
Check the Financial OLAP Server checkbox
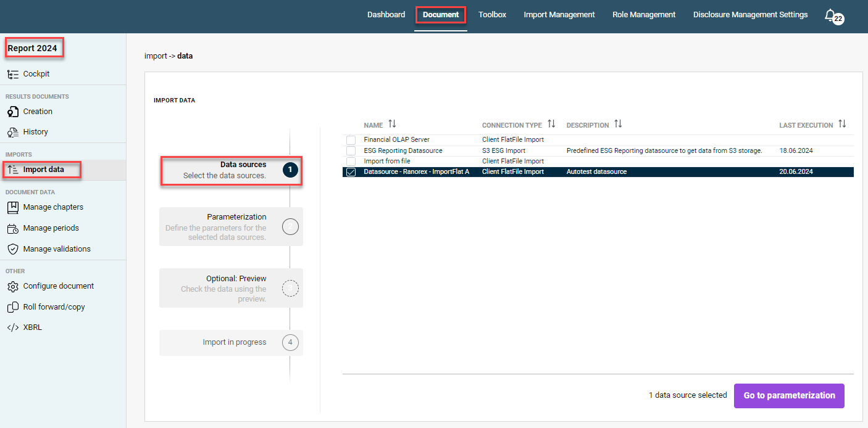click(351, 140)
